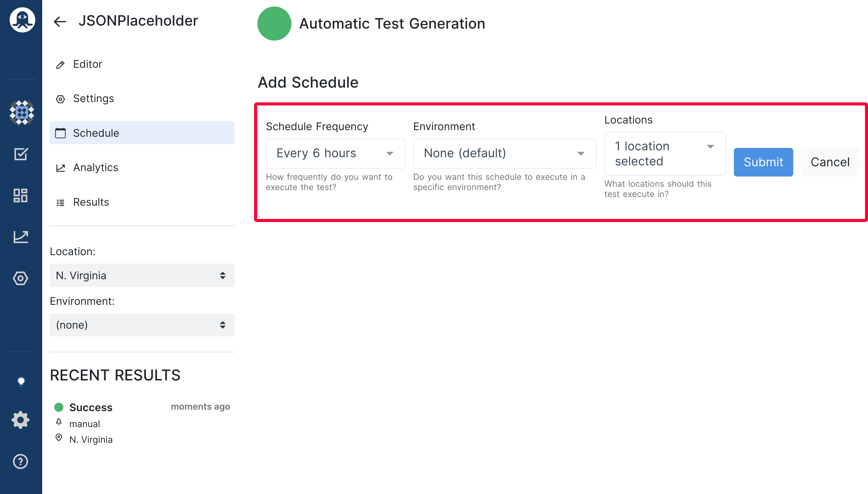Click the hexagon icon beside Settings
This screenshot has height=494, width=868.
click(60, 99)
